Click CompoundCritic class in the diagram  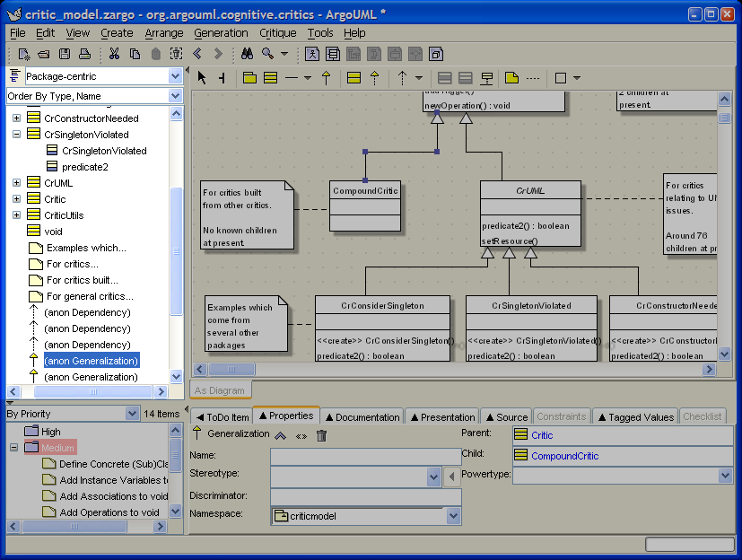(x=364, y=191)
